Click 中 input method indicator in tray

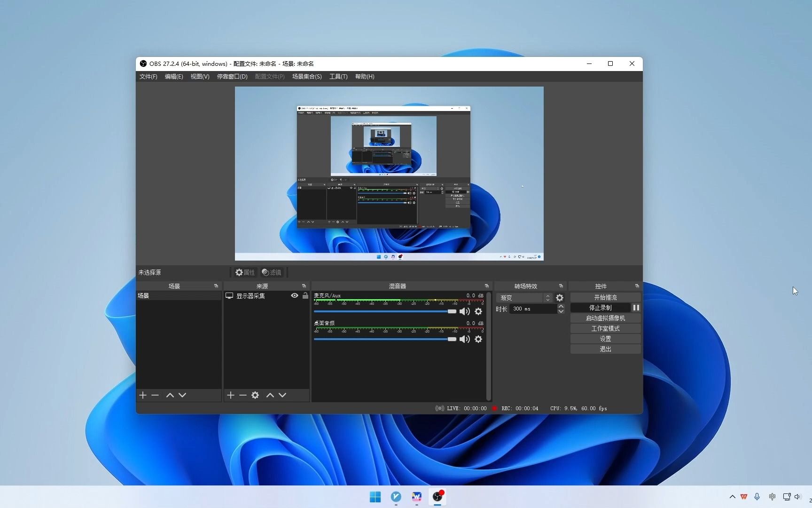772,497
